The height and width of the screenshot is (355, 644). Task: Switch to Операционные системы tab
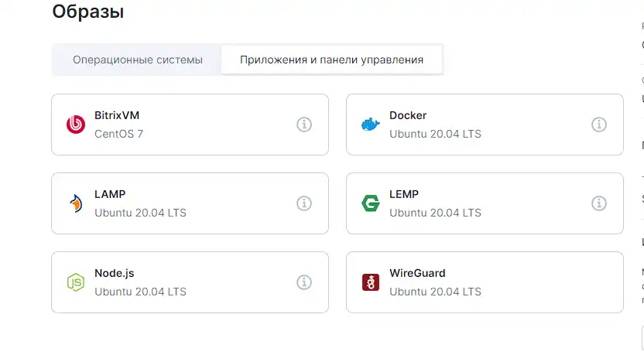[138, 60]
